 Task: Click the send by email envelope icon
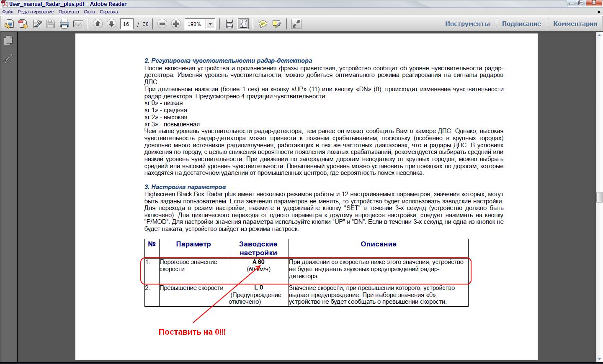pyautogui.click(x=78, y=24)
